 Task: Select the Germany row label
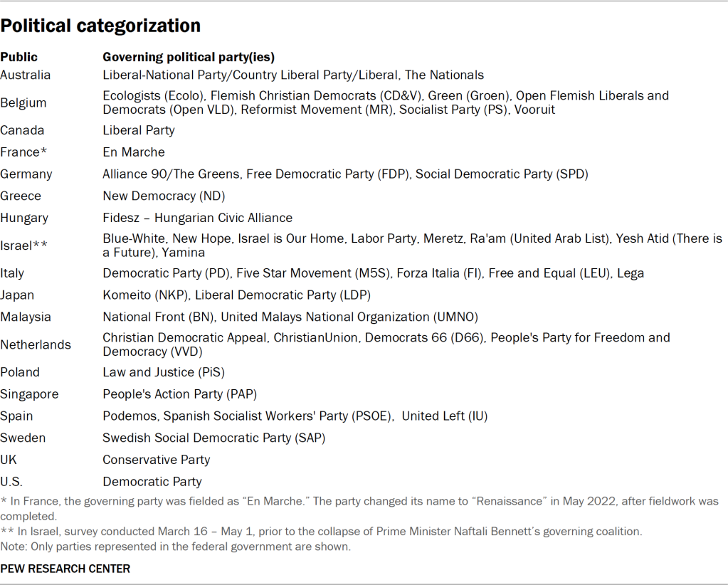click(26, 174)
